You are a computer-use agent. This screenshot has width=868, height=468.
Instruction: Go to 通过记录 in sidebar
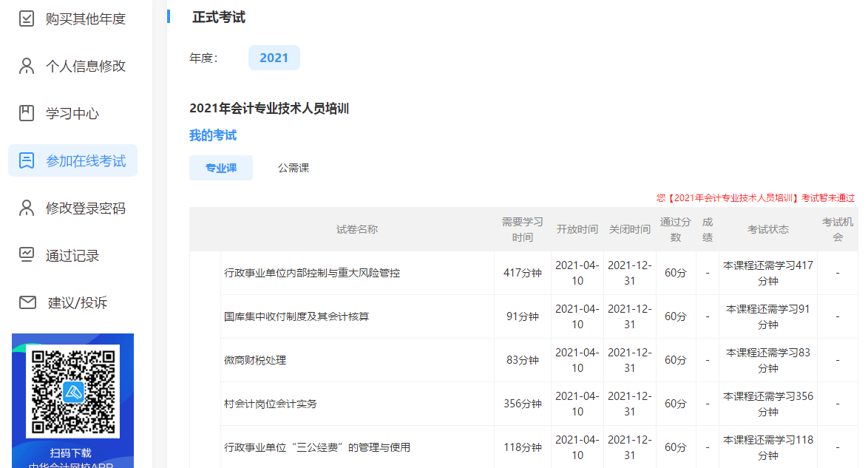[x=72, y=255]
